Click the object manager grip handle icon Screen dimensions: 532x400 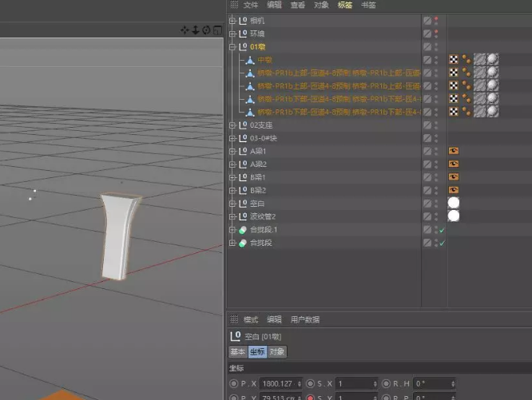(x=234, y=5)
